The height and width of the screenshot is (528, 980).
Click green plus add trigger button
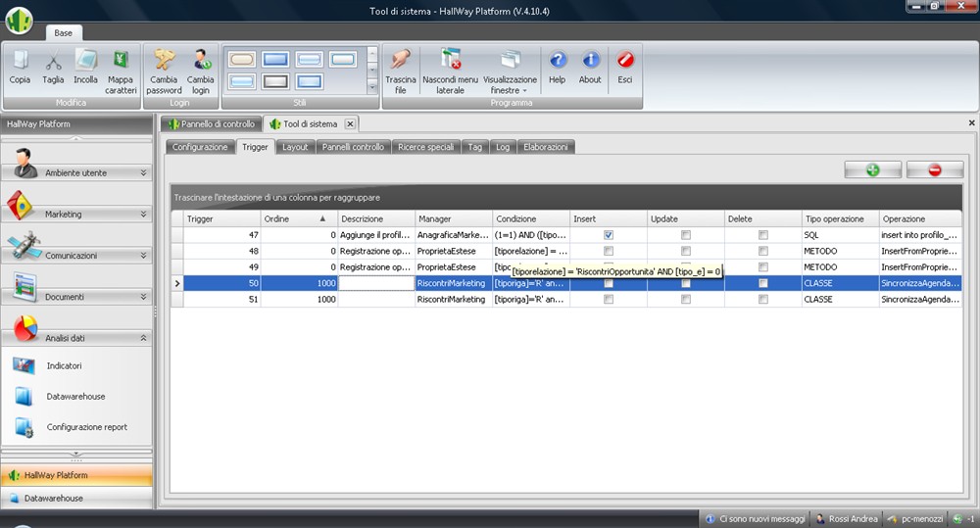point(872,169)
